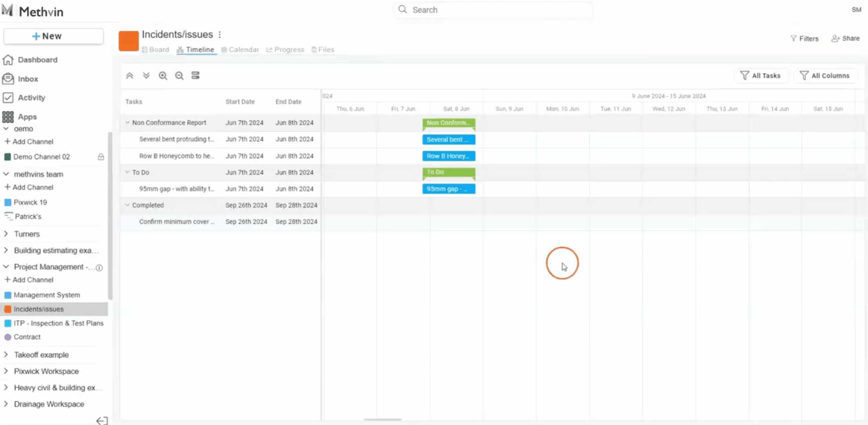Collapse the Non Conformance Report group
This screenshot has width=868, height=425.
click(x=127, y=123)
